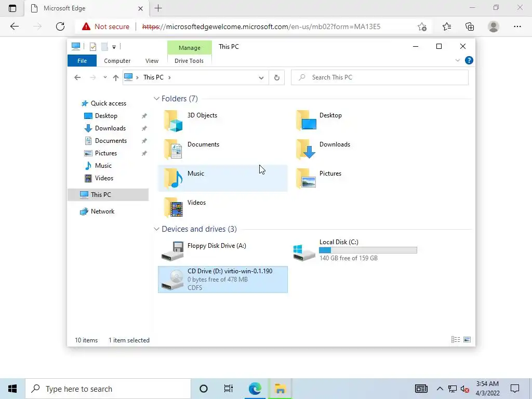Click Microsoft Edge taskbar icon
The image size is (532, 399).
click(255, 389)
